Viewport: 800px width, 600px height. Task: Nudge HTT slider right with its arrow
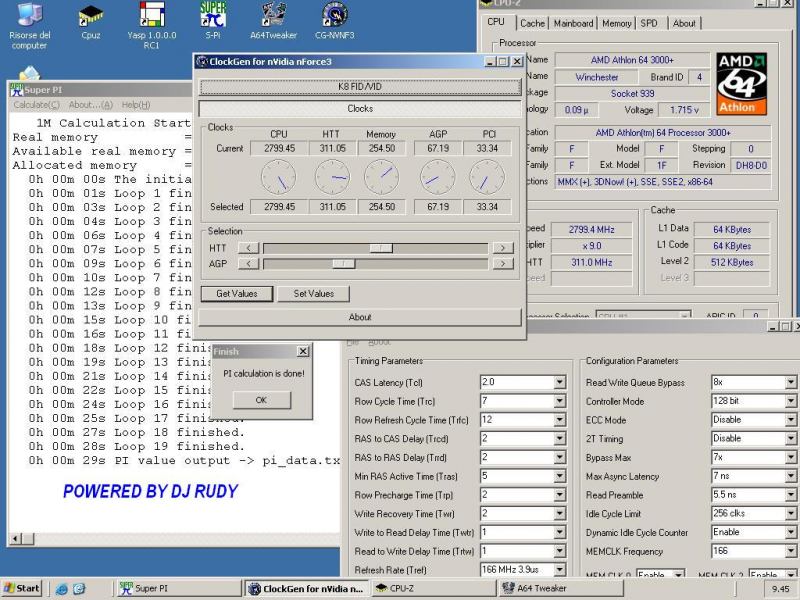(503, 248)
